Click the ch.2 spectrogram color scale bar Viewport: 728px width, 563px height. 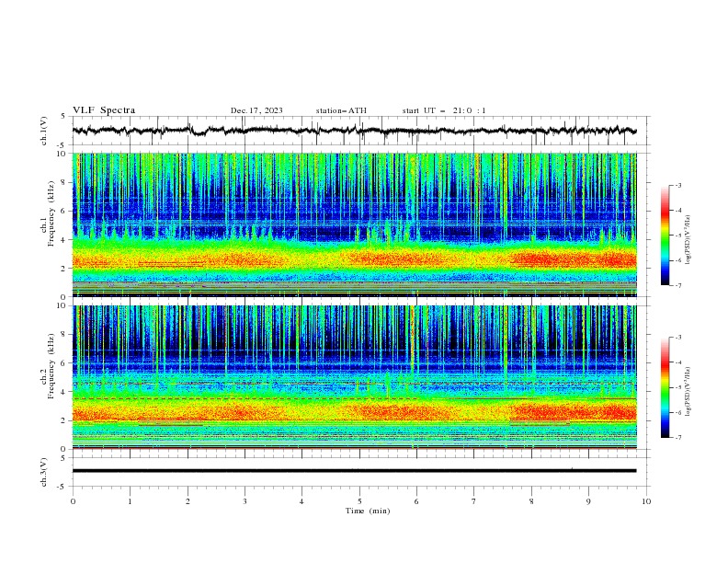[665, 387]
